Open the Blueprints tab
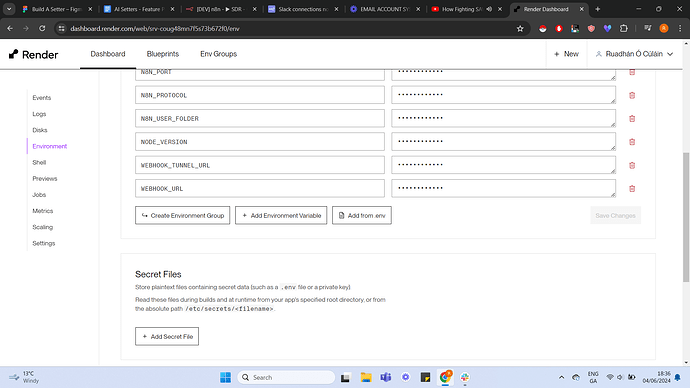Viewport: 690px width, 388px height. click(x=163, y=54)
